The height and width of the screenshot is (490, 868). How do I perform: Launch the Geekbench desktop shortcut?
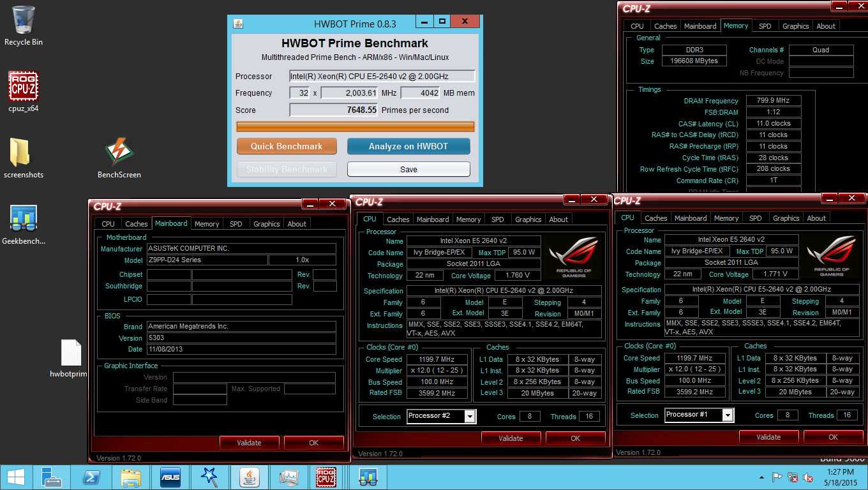tap(24, 225)
